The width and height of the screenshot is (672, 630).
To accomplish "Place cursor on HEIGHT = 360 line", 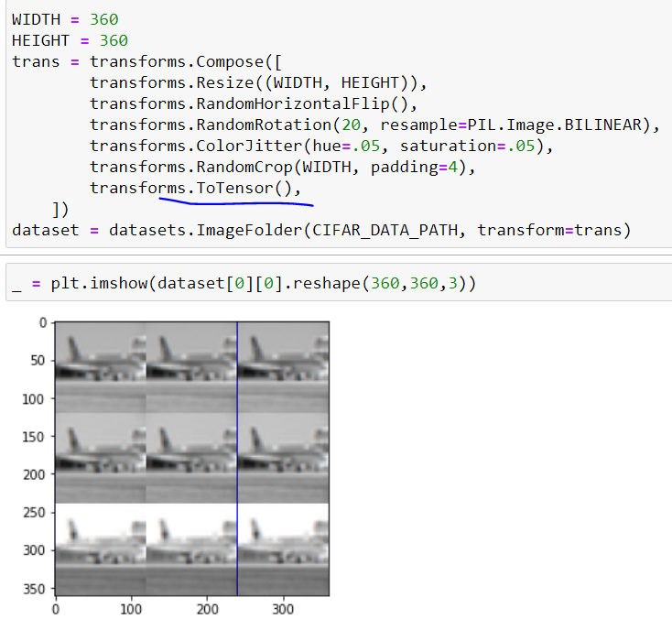I will coord(70,40).
